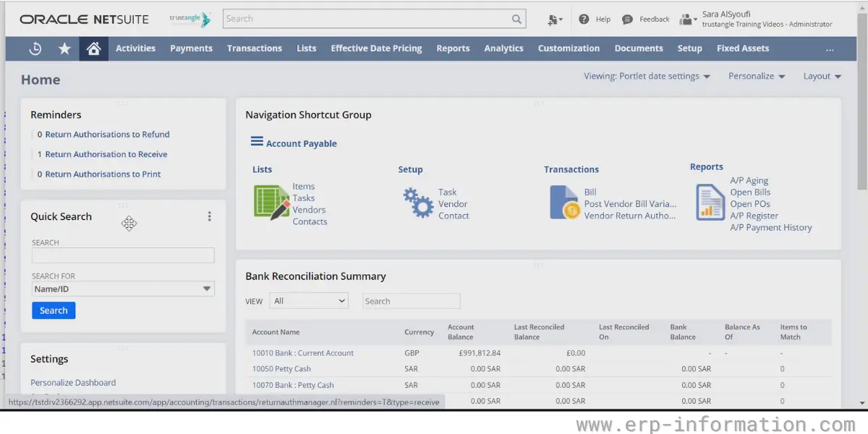Open the A/P Register report link
Image resolution: width=868 pixels, height=434 pixels.
click(x=754, y=216)
